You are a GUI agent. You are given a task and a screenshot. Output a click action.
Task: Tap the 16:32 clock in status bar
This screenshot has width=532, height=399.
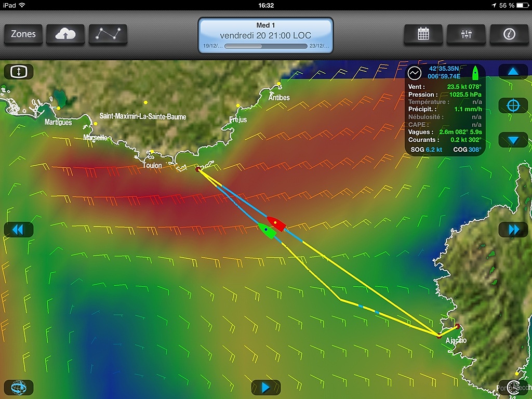pyautogui.click(x=266, y=5)
